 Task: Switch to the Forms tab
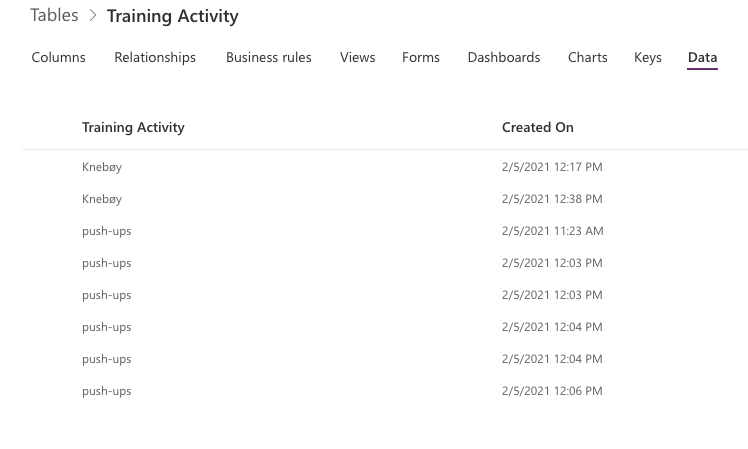[x=421, y=57]
